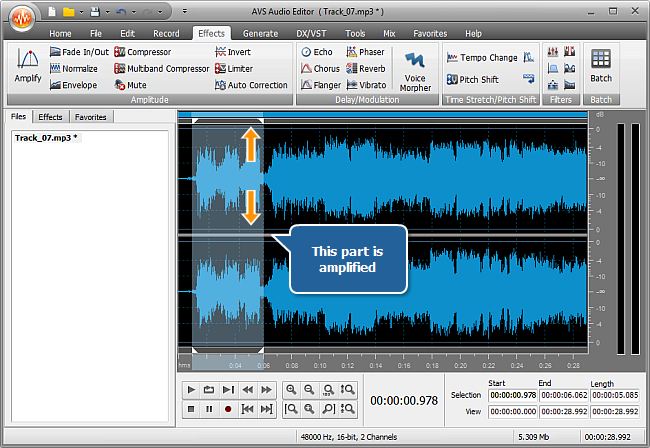Image resolution: width=650 pixels, height=448 pixels.
Task: Switch to the Favorites side panel tab
Action: point(90,117)
